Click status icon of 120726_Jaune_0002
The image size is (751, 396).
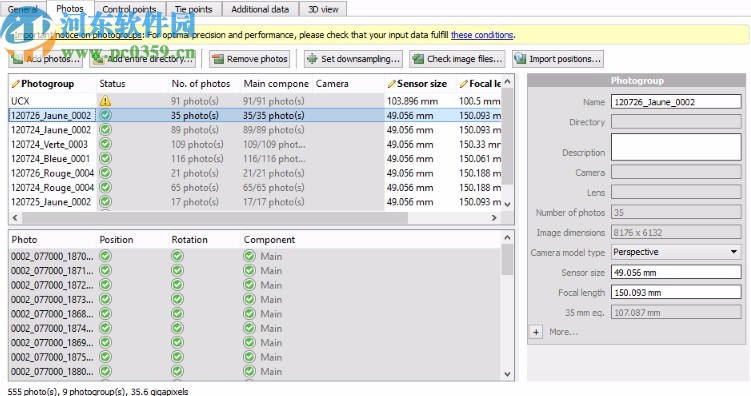point(105,115)
